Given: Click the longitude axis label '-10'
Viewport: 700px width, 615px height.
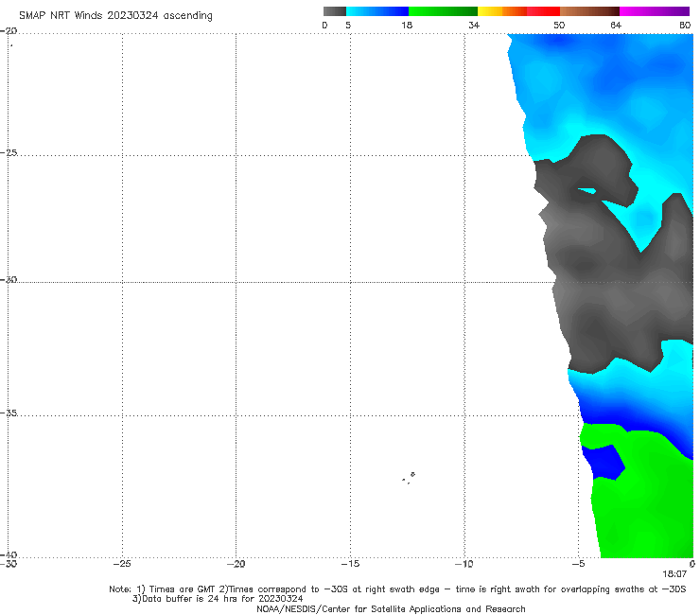Looking at the screenshot, I should click(464, 564).
